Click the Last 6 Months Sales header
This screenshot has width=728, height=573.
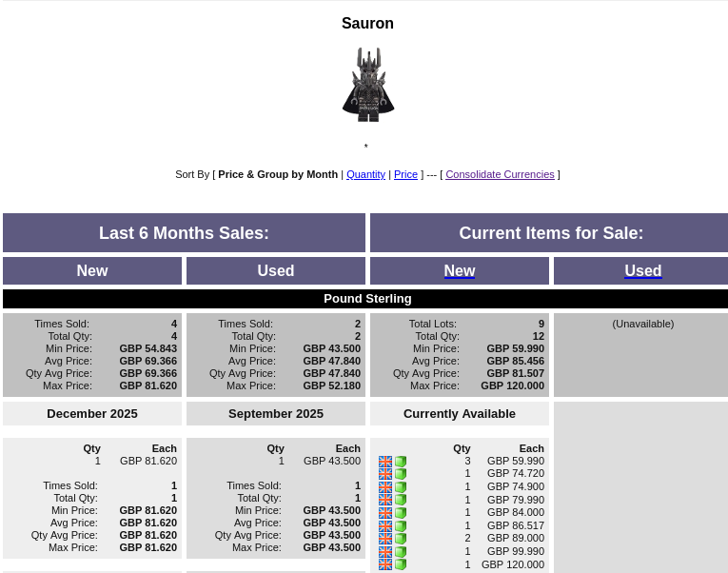pos(184,232)
